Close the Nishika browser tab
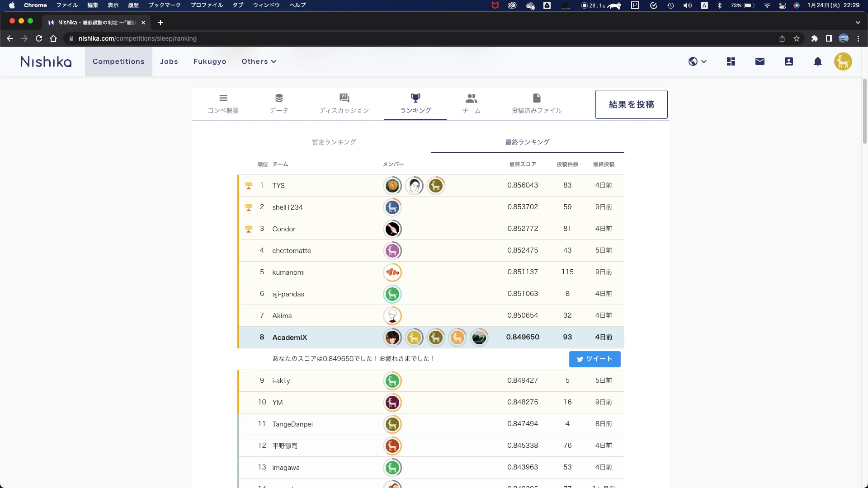The width and height of the screenshot is (868, 488). (x=143, y=23)
